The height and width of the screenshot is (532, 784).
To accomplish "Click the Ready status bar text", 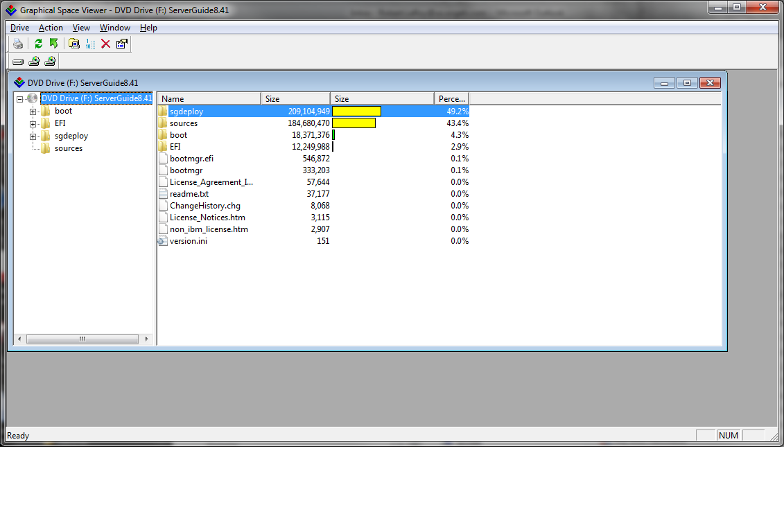I will [x=18, y=436].
